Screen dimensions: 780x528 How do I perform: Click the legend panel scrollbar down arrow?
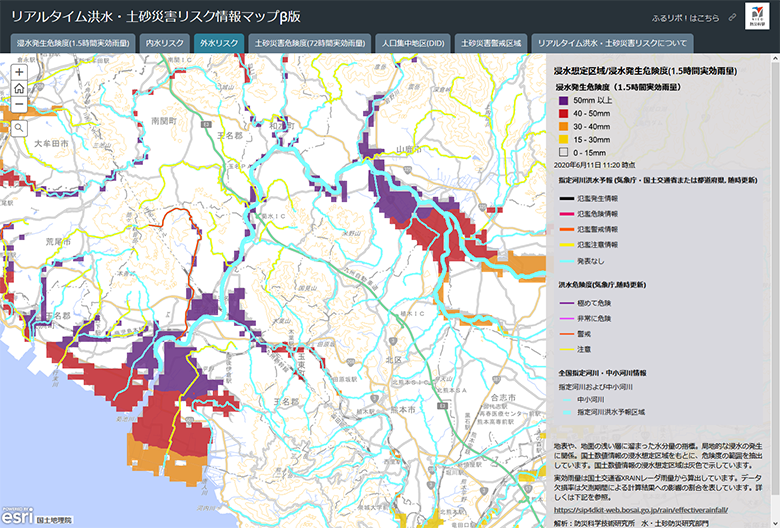pyautogui.click(x=774, y=521)
